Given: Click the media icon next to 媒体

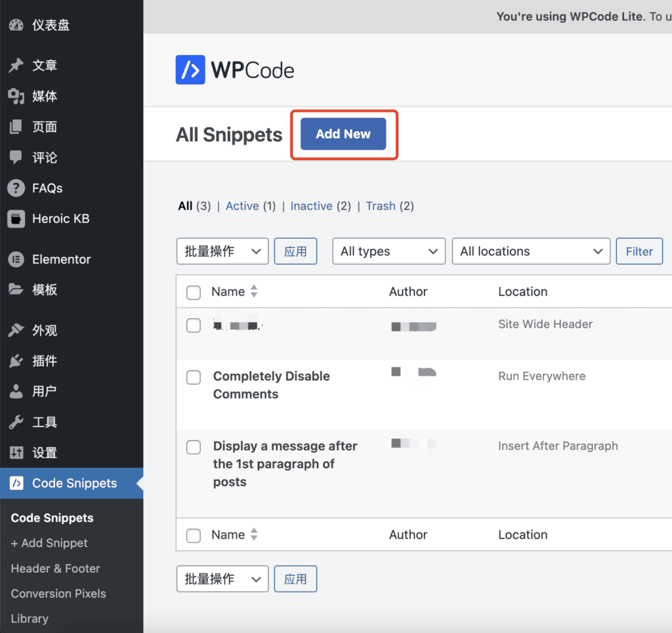Looking at the screenshot, I should tap(16, 96).
